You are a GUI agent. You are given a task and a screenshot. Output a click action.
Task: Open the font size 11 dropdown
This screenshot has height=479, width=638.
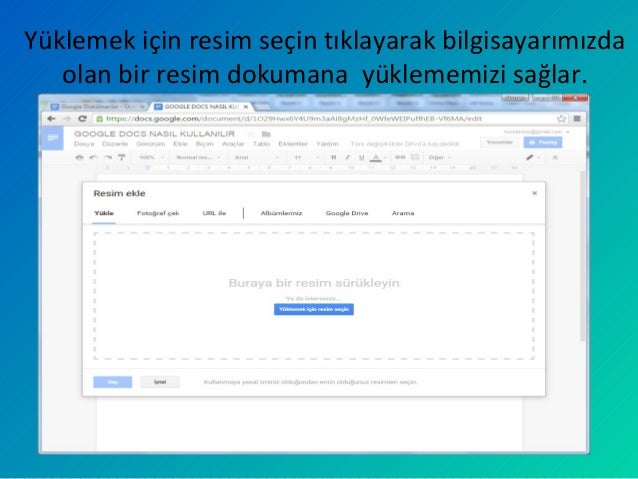pos(306,157)
